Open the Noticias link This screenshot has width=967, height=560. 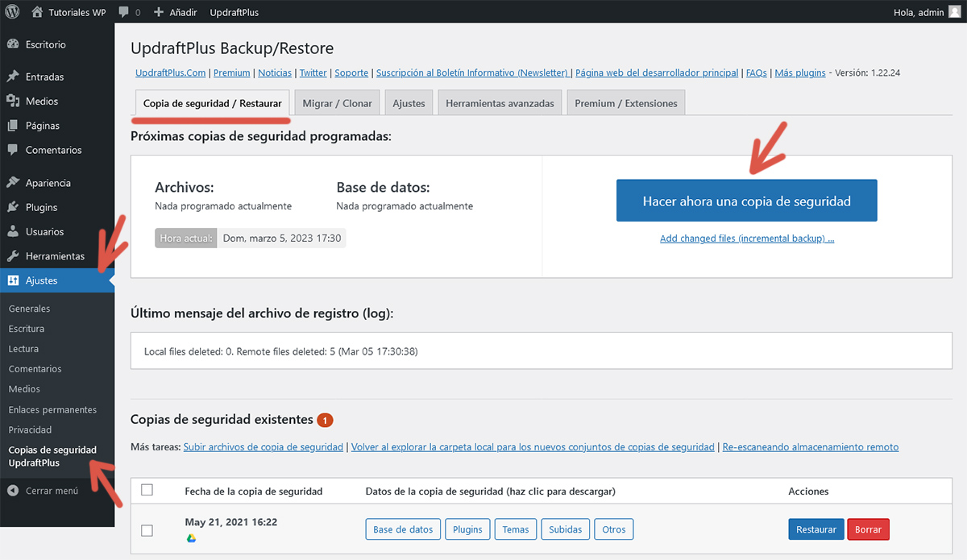pyautogui.click(x=275, y=73)
